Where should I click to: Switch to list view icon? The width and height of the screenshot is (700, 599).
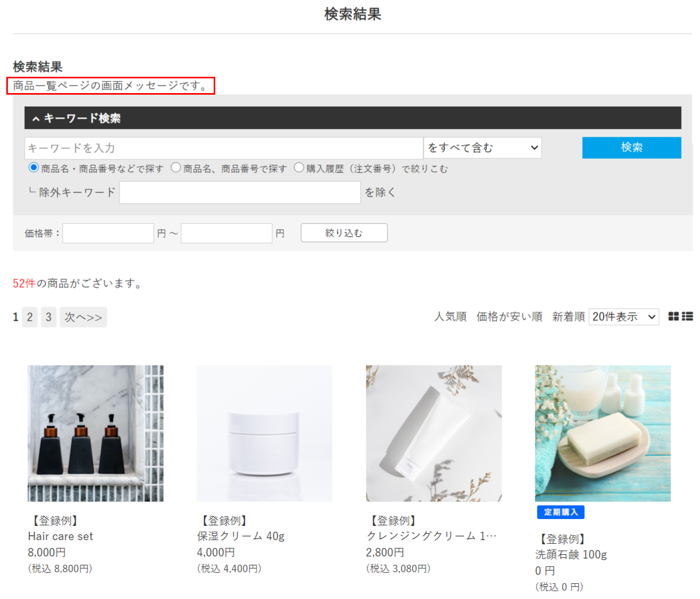pos(687,317)
